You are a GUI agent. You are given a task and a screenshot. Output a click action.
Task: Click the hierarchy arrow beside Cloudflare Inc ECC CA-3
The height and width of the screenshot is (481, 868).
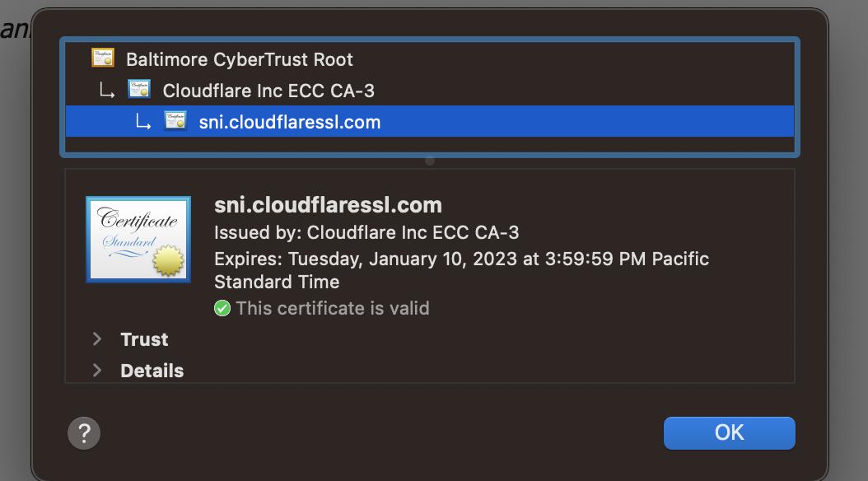click(107, 91)
